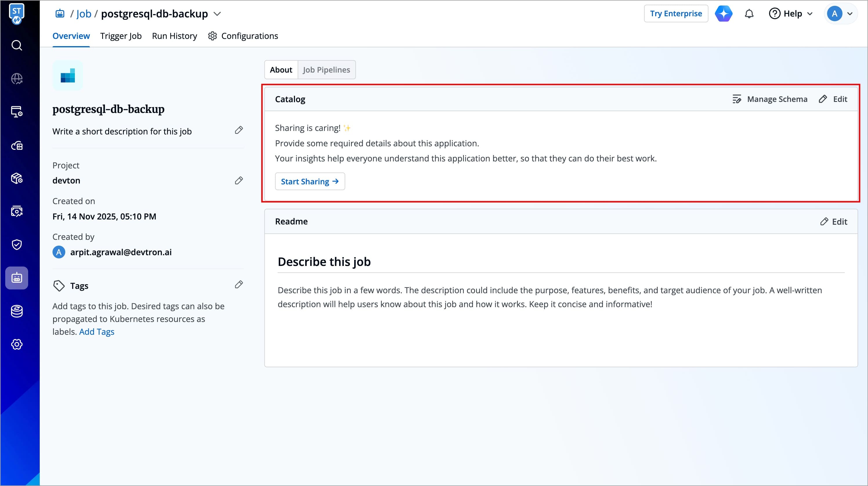868x486 pixels.
Task: Switch to the Trigger Job tab
Action: [x=121, y=36]
